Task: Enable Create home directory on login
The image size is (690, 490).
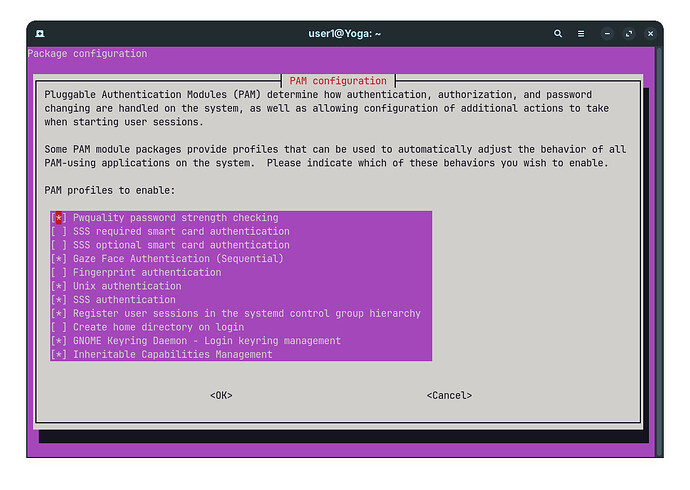Action: pos(241,327)
